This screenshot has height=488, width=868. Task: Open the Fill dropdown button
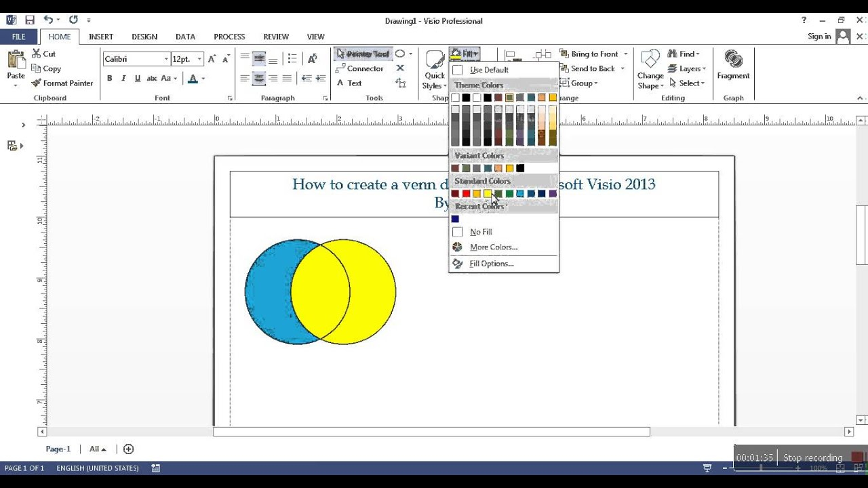coord(465,54)
